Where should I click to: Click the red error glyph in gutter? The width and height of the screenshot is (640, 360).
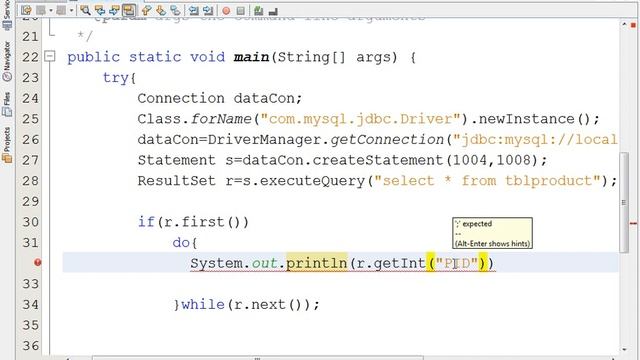click(x=38, y=262)
